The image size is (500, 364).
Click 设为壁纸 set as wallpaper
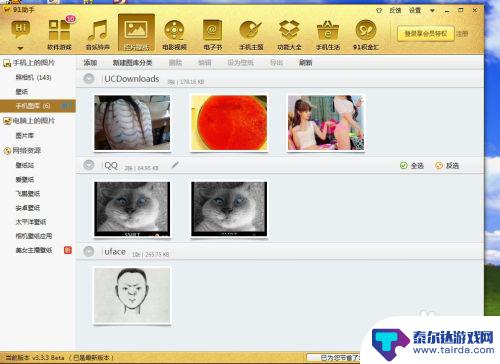click(240, 63)
